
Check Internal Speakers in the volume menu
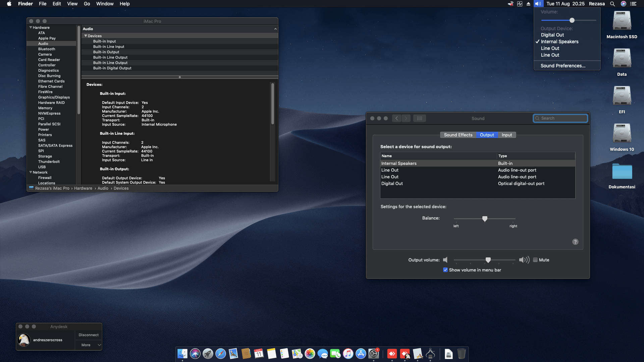point(560,42)
